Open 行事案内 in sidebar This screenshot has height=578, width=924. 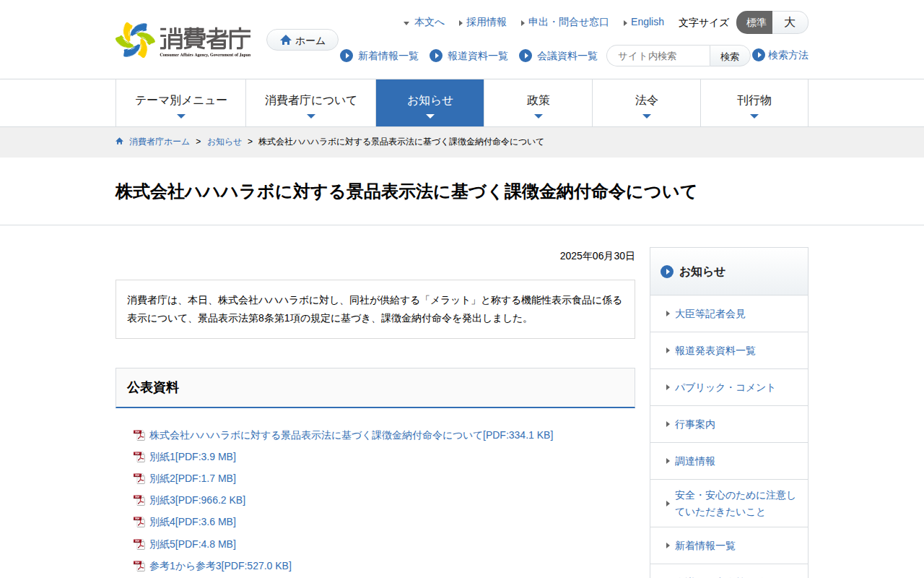pyautogui.click(x=729, y=424)
